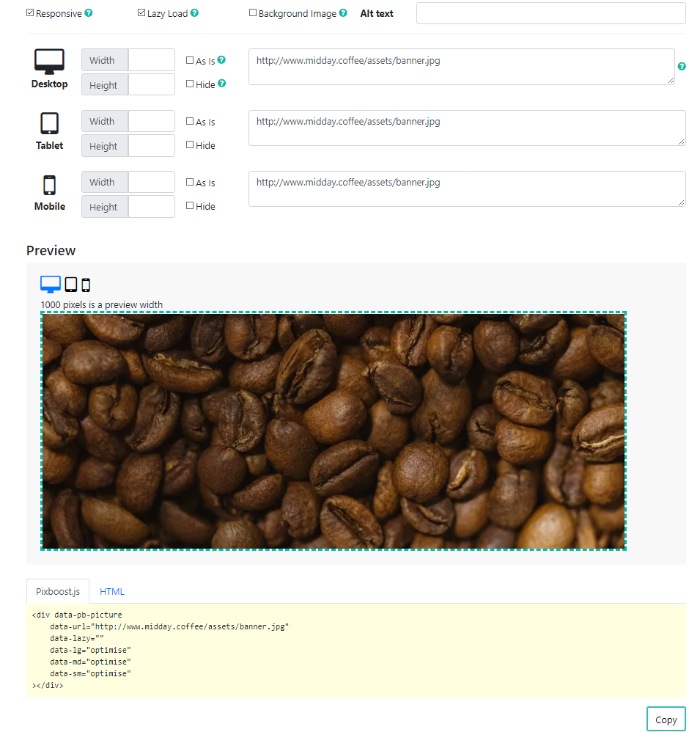Focus the Desktop Width field
The width and height of the screenshot is (700, 732).
[151, 60]
